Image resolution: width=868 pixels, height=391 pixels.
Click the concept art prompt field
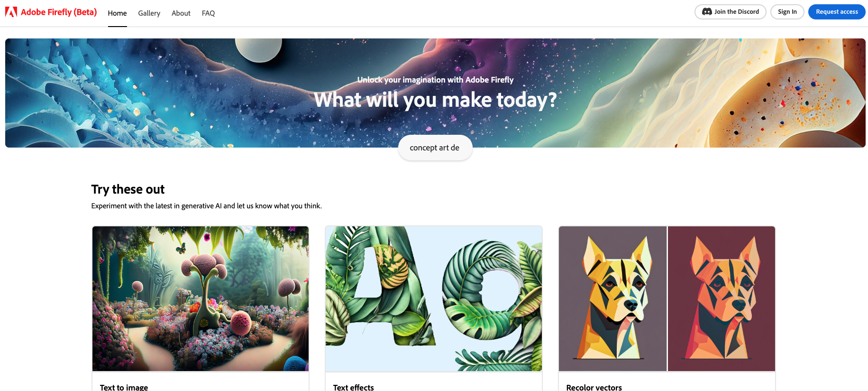coord(435,148)
